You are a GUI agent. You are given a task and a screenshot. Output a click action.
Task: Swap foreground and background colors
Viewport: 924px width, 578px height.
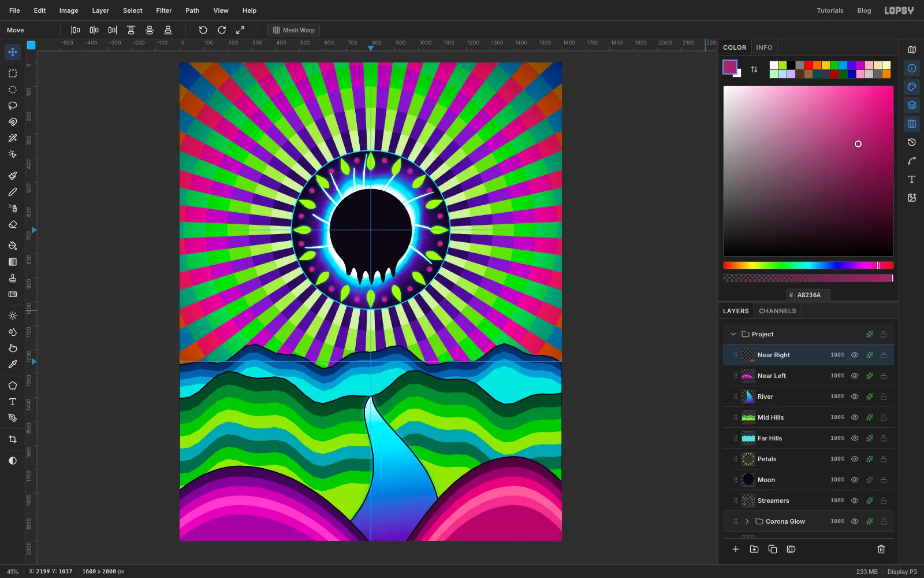tap(754, 69)
